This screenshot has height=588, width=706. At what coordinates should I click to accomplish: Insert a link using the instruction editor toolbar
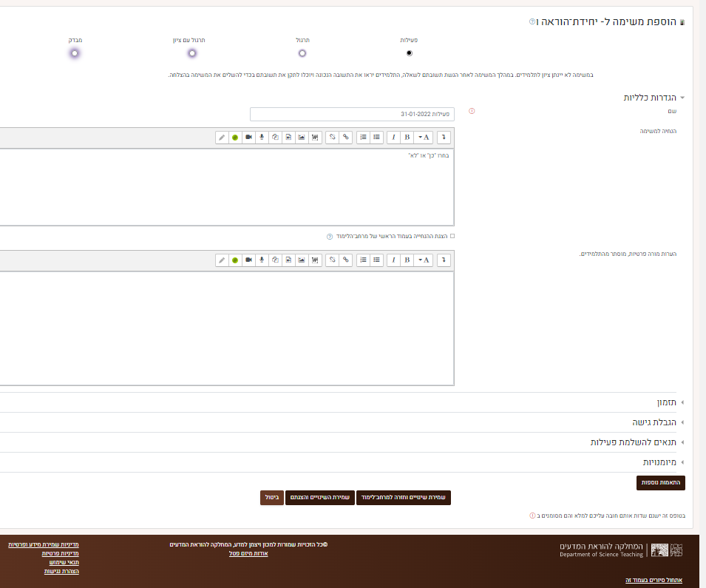[345, 137]
